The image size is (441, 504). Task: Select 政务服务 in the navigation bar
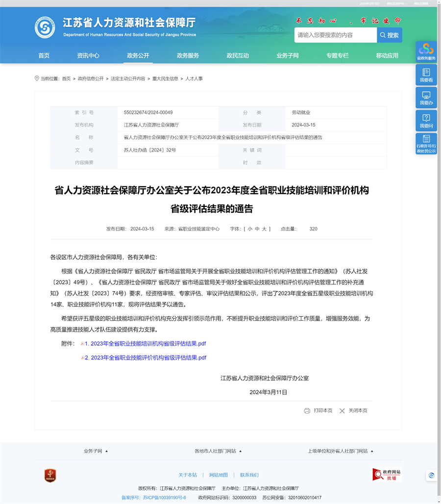coord(188,55)
